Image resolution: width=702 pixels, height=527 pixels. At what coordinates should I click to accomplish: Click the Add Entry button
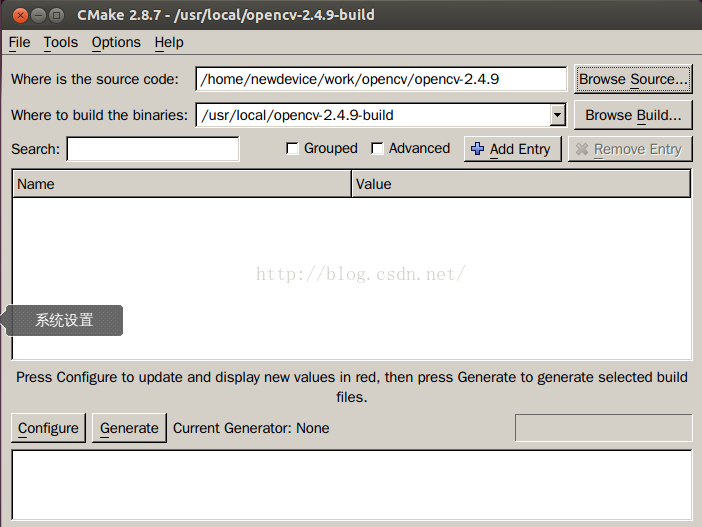click(x=513, y=149)
